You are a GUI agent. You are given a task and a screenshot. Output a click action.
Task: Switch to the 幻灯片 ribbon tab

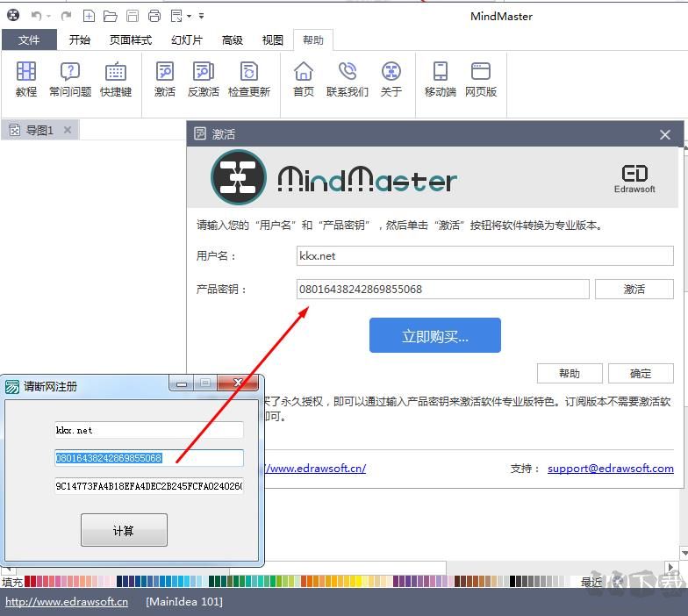point(187,40)
